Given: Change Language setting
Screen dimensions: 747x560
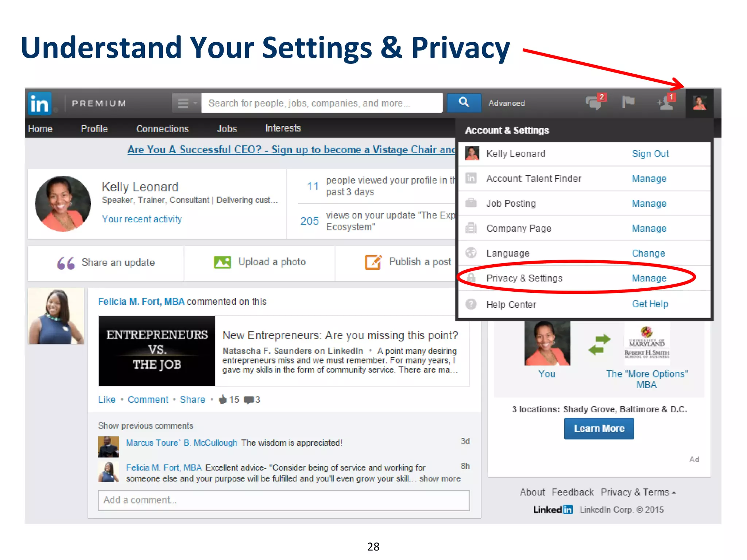Looking at the screenshot, I should (x=648, y=253).
